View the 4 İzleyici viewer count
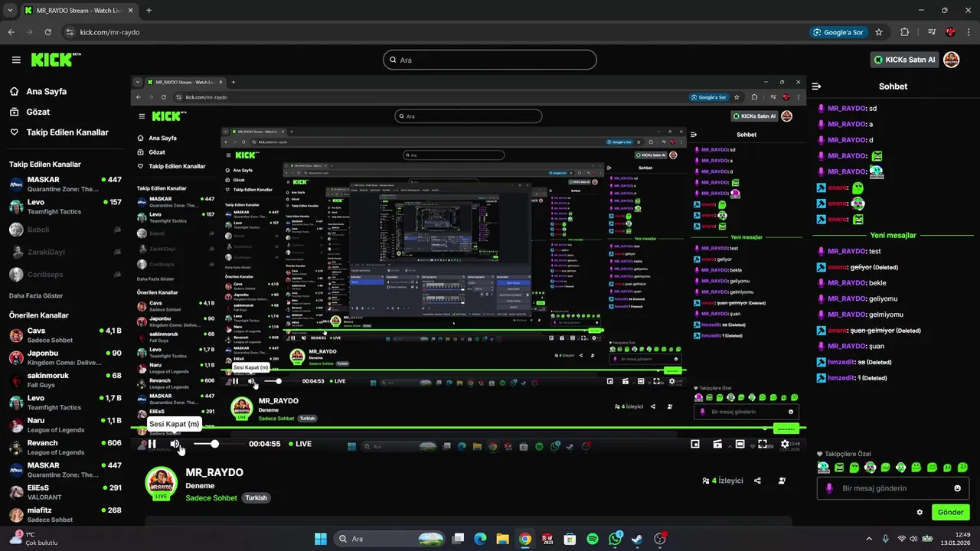 pos(723,481)
